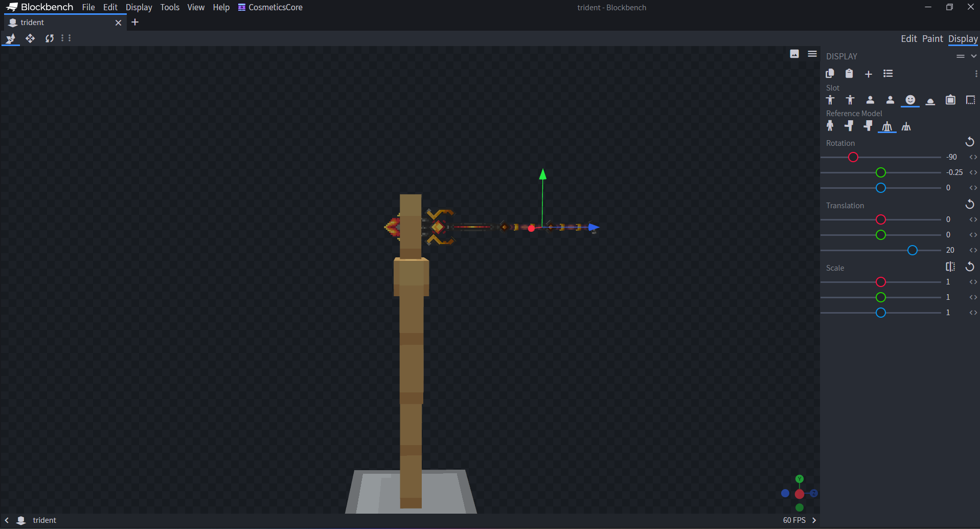Step the translation X value arrows
The width and height of the screenshot is (980, 529).
tap(973, 219)
